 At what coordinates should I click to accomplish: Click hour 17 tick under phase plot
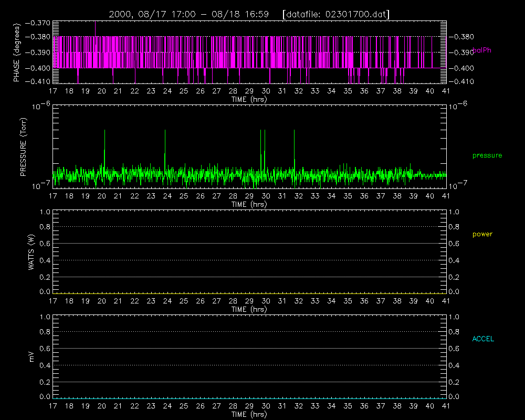point(53,91)
